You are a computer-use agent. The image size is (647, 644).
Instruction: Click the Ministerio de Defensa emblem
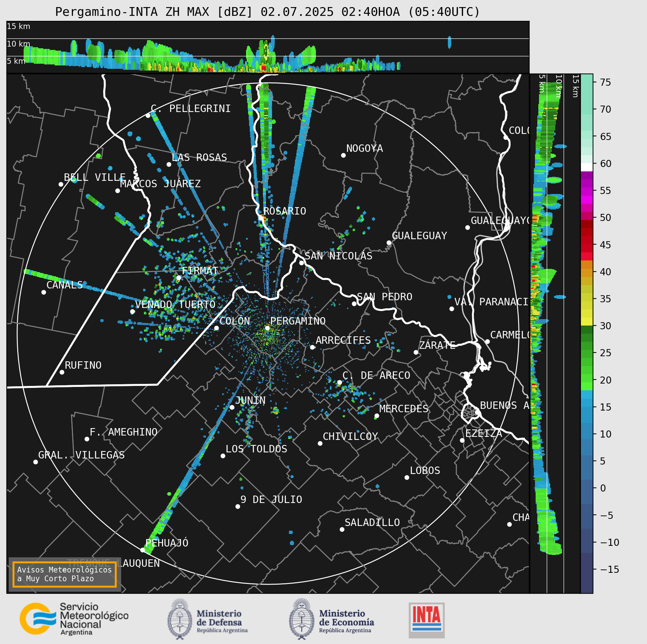(x=180, y=619)
